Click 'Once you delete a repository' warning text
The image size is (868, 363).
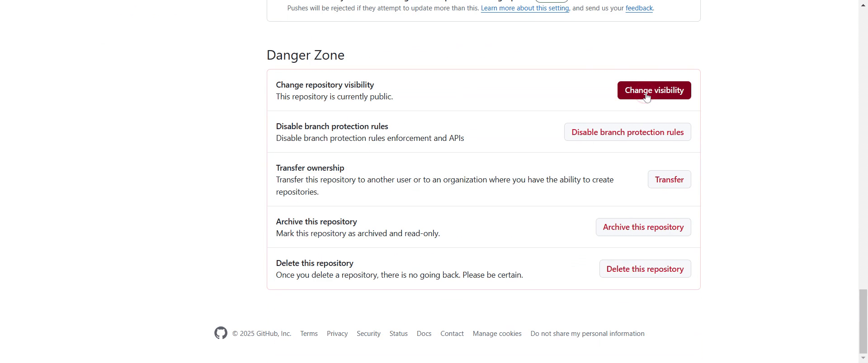[400, 275]
